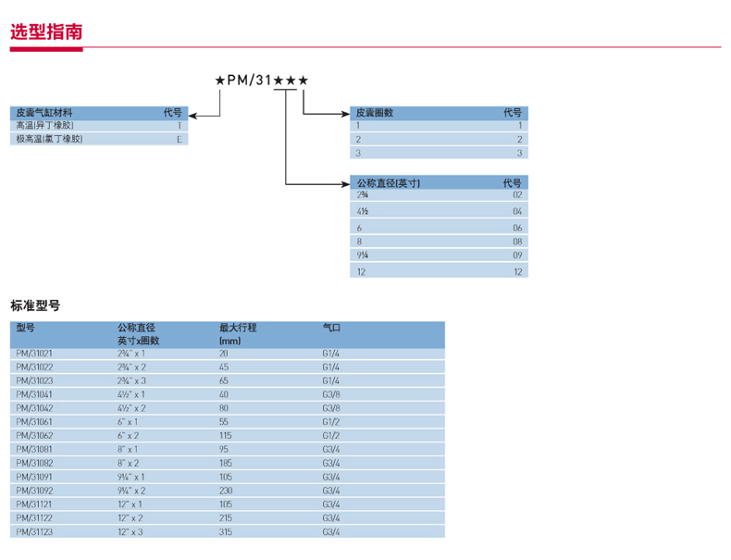The image size is (731, 560).
Task: Click the 气口 column header
Action: (331, 328)
